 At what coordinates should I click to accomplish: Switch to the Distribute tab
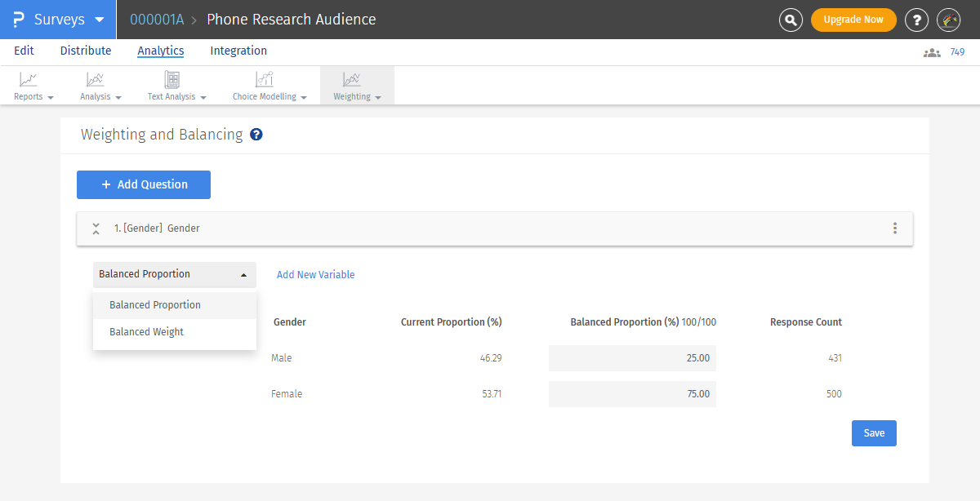[x=86, y=51]
